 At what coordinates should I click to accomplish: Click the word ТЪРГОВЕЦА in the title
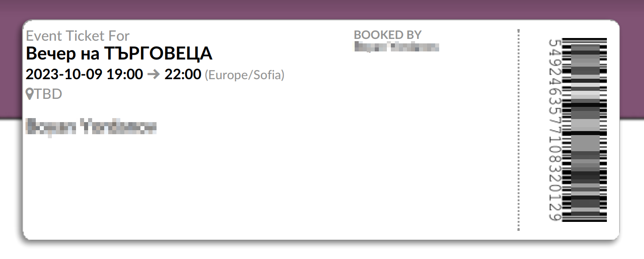coord(158,54)
